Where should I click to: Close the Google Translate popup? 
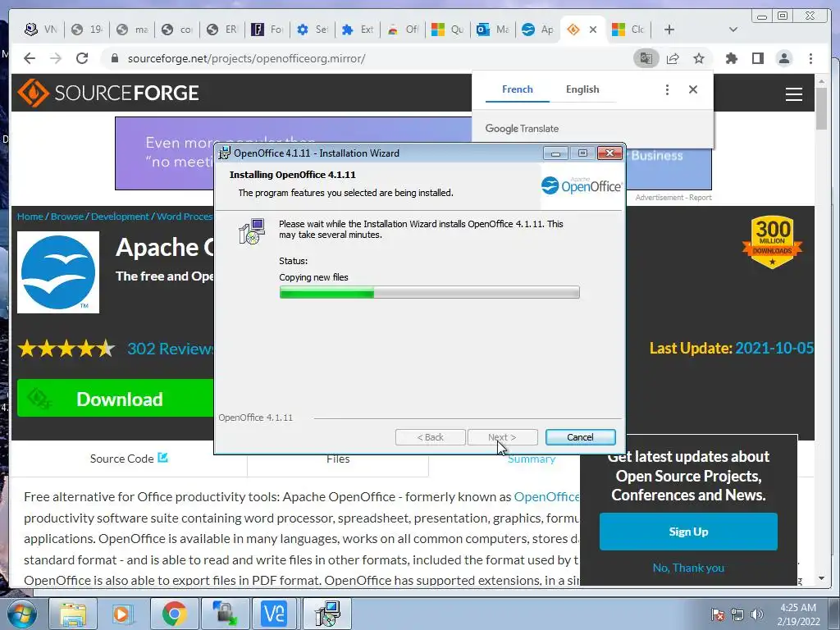click(693, 89)
